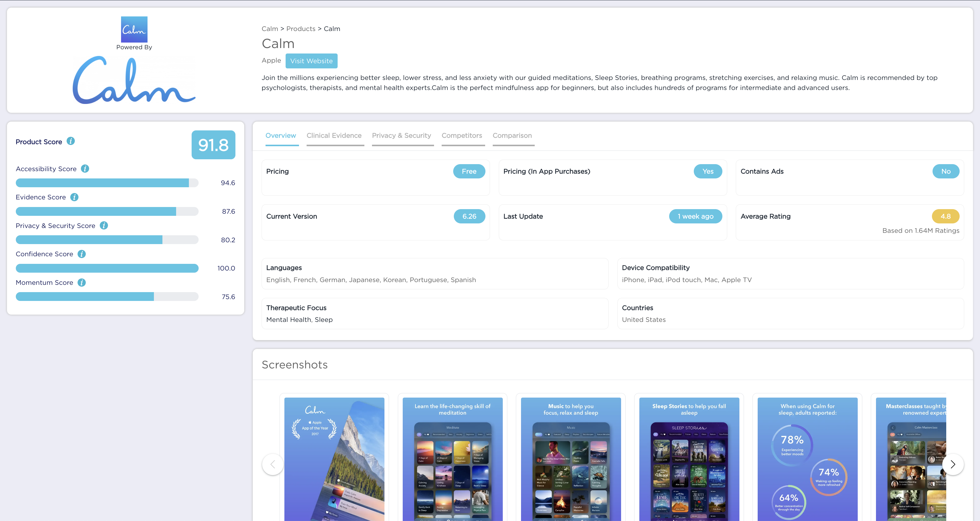980x521 pixels.
Task: Open the Competitors tab
Action: (462, 135)
